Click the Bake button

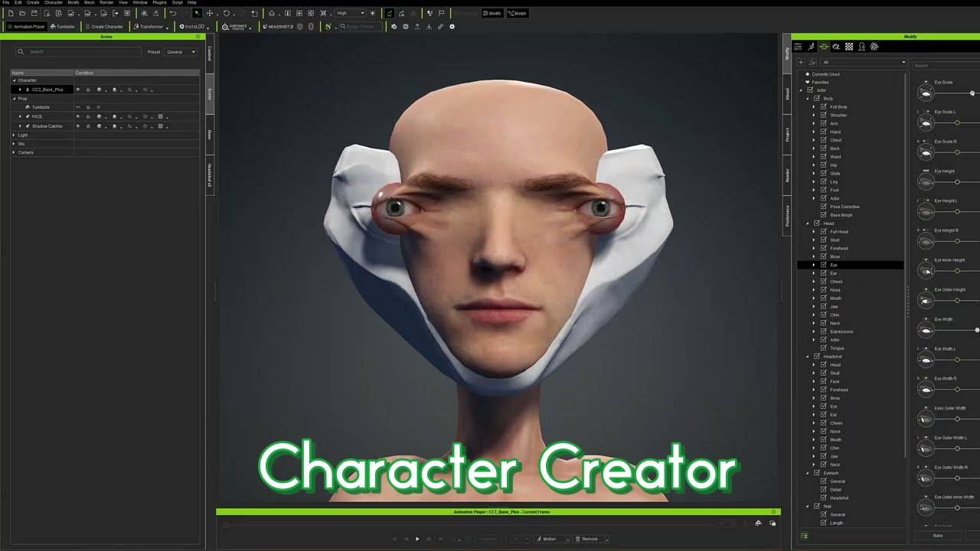(x=937, y=536)
